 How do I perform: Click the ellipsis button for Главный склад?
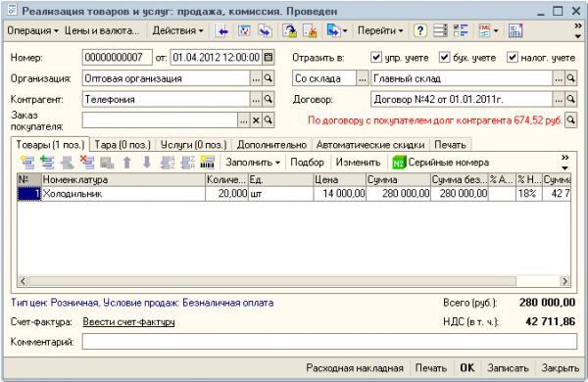(559, 78)
